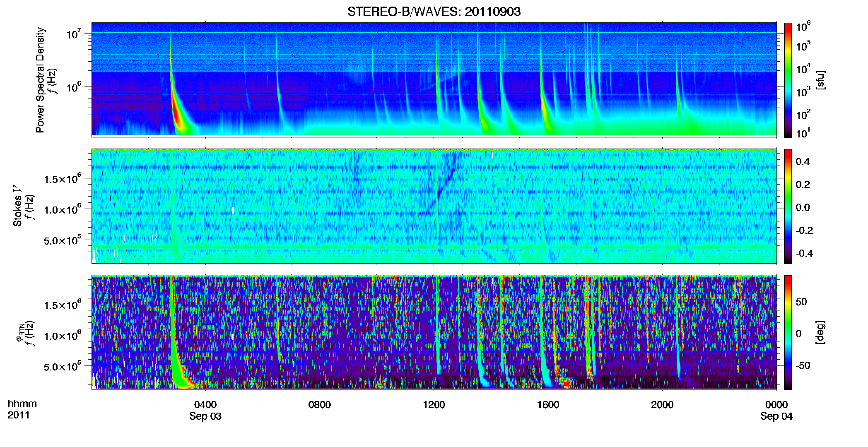Click the 0400 time tick label

click(x=205, y=405)
